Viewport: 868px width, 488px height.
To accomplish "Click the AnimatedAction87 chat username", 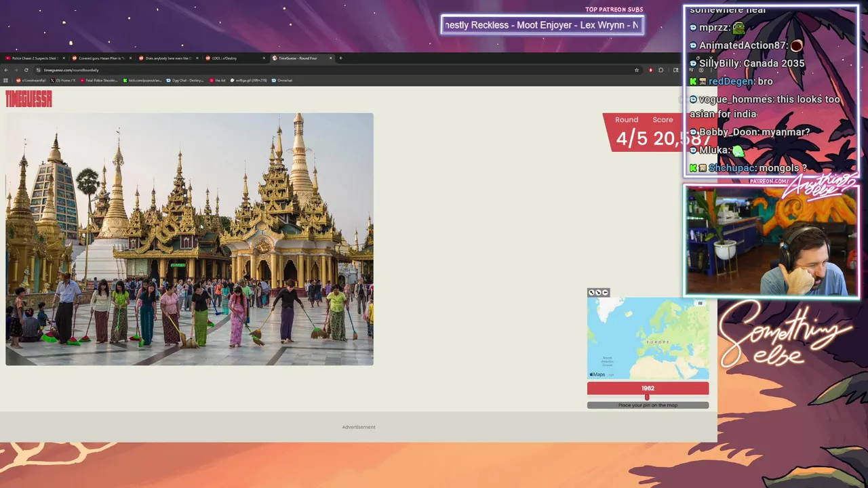I will tap(743, 45).
